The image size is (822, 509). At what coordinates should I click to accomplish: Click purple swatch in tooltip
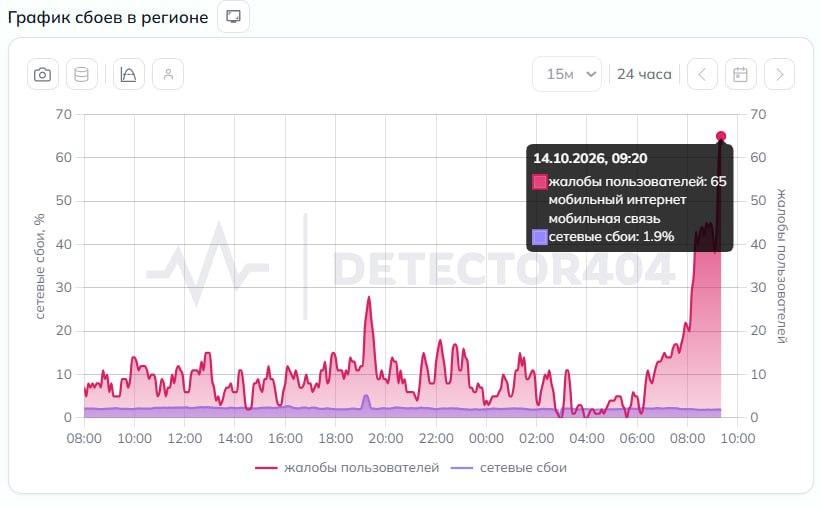click(539, 237)
